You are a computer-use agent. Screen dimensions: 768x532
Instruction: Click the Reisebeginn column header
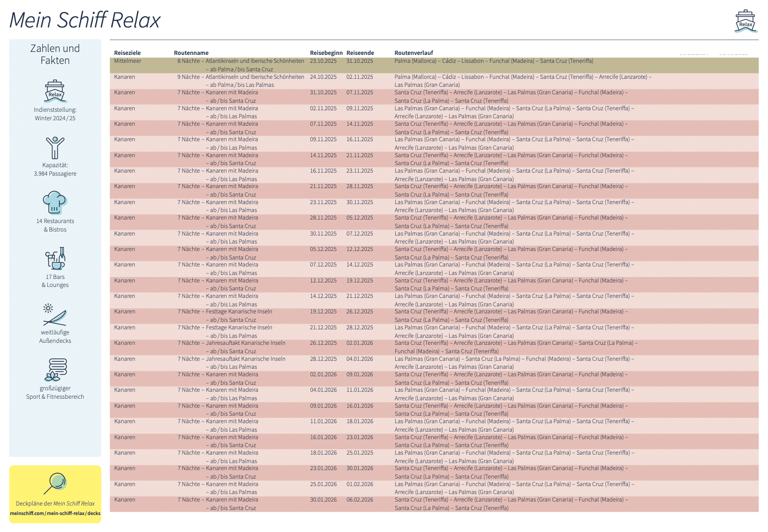pos(326,53)
